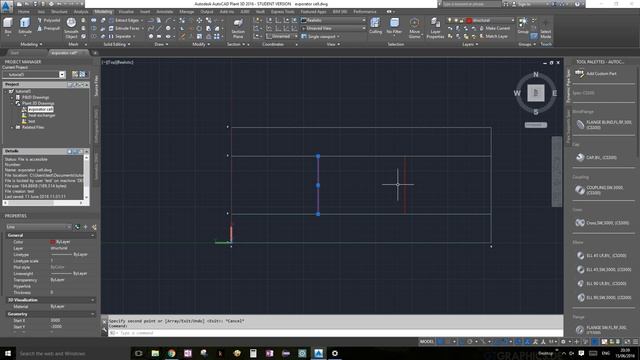Select FLANGE BLIND palette item

click(604, 124)
